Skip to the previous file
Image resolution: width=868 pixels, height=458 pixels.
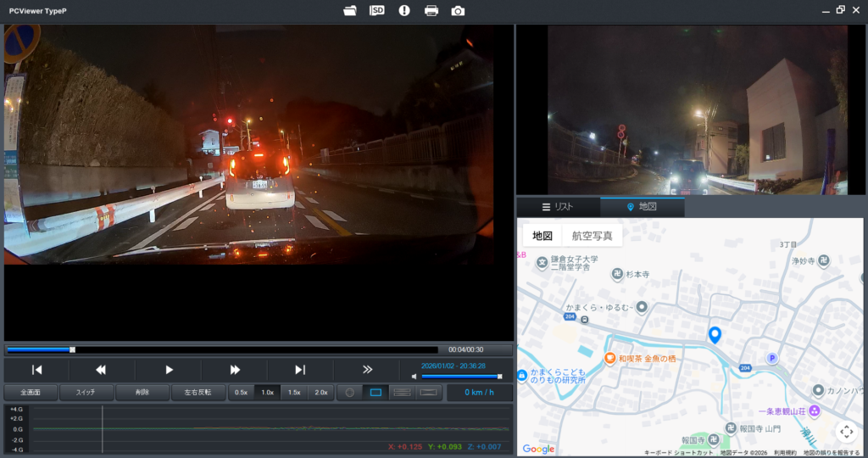click(x=36, y=370)
